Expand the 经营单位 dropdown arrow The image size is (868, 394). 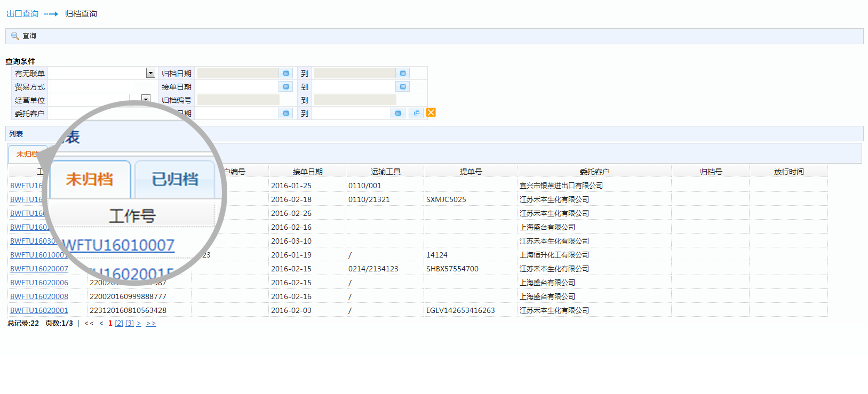[146, 99]
